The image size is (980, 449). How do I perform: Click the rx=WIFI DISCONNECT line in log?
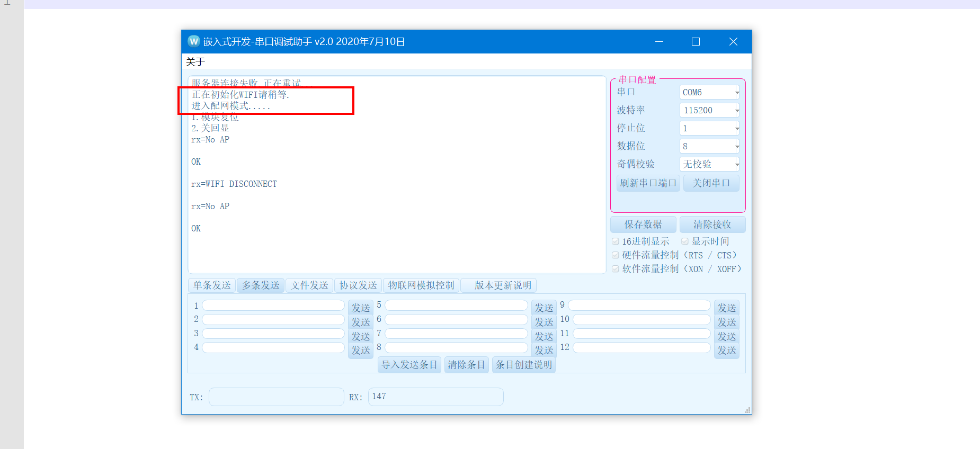pyautogui.click(x=234, y=184)
